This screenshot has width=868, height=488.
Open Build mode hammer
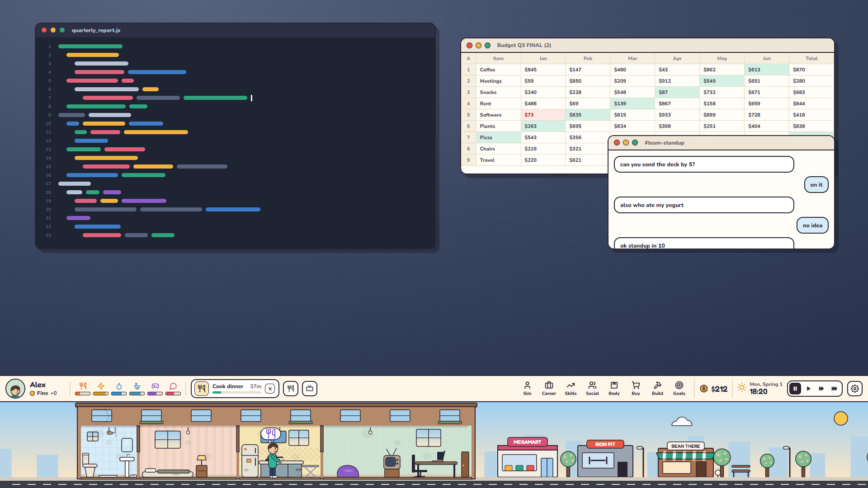[x=657, y=389]
